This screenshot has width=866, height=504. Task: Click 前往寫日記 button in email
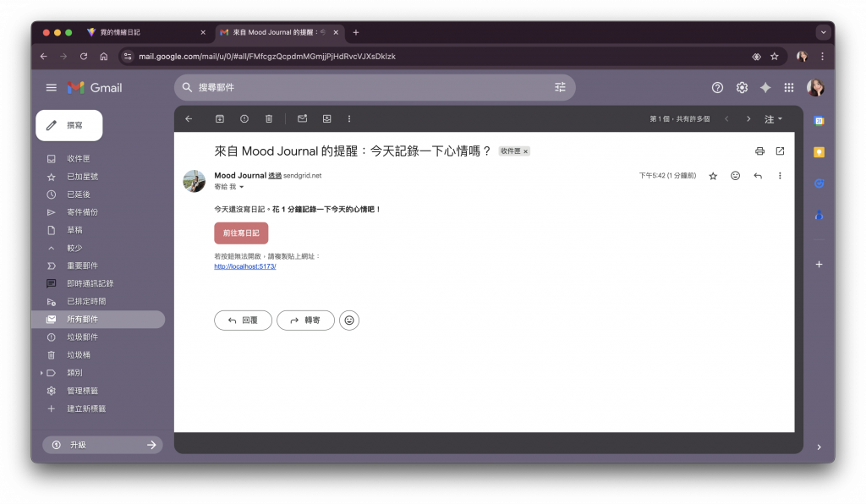pos(241,233)
